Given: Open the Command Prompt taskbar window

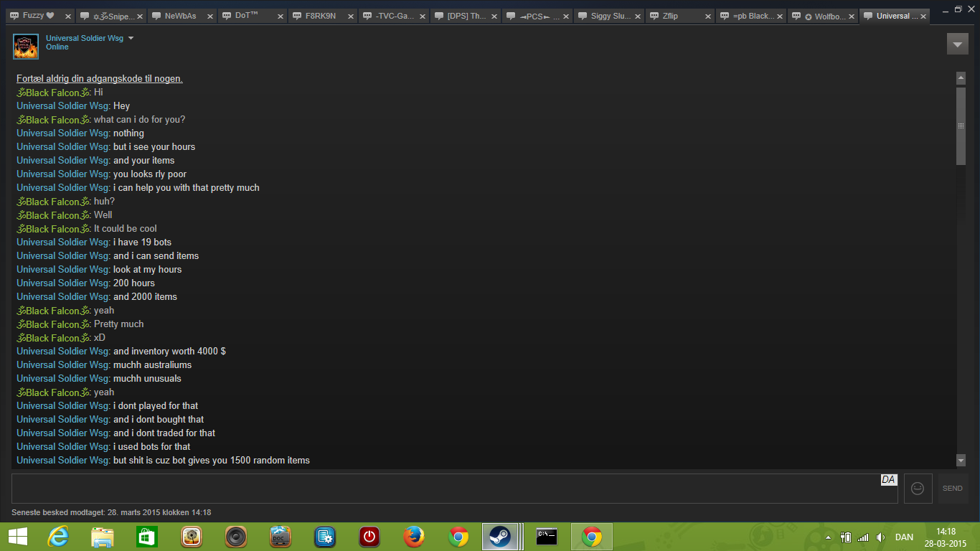Looking at the screenshot, I should [547, 537].
